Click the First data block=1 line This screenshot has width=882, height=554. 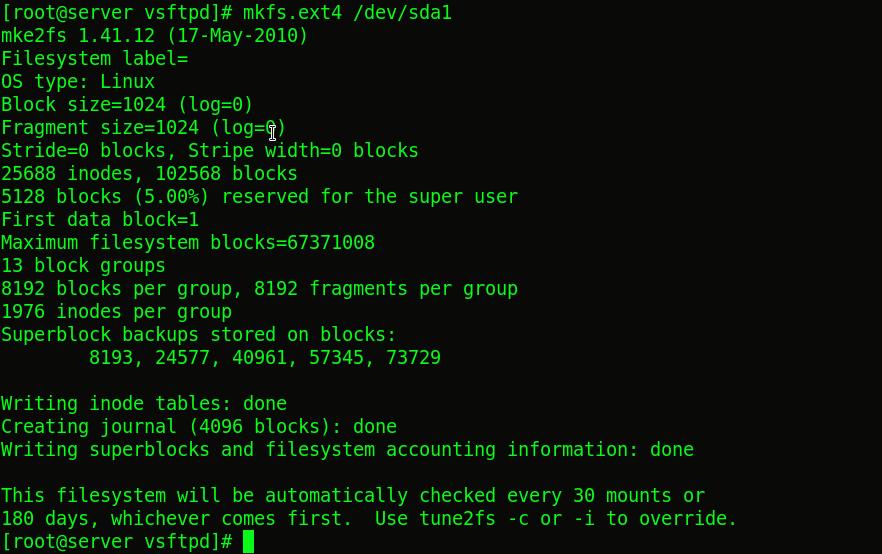(x=100, y=220)
